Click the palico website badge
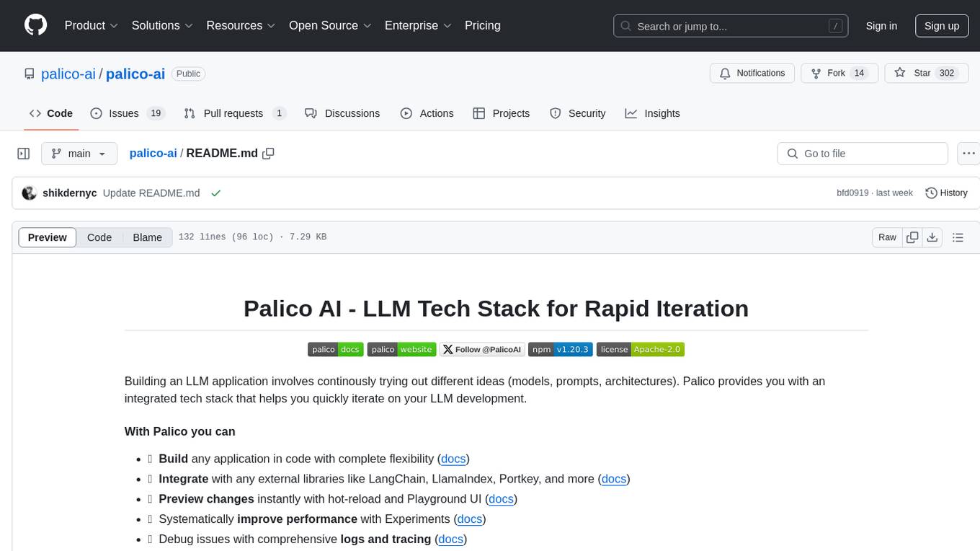 coord(402,349)
